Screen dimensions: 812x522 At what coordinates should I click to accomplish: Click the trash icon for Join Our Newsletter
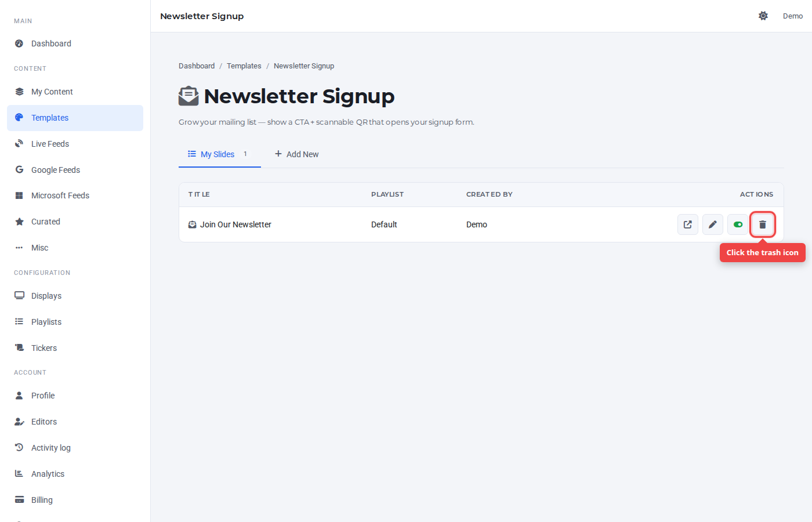click(x=763, y=224)
